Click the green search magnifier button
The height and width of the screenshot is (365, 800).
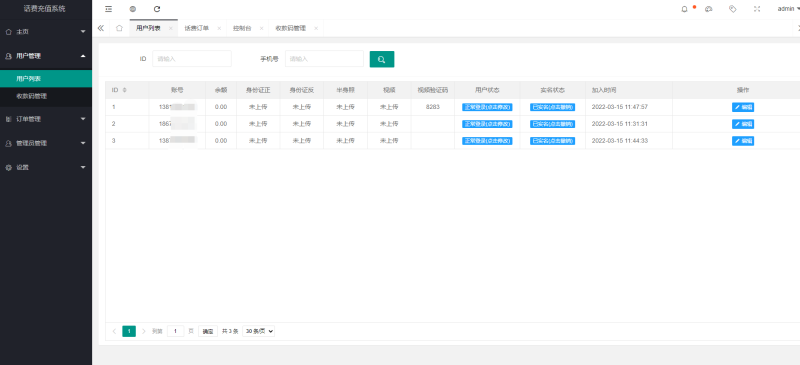coord(382,59)
